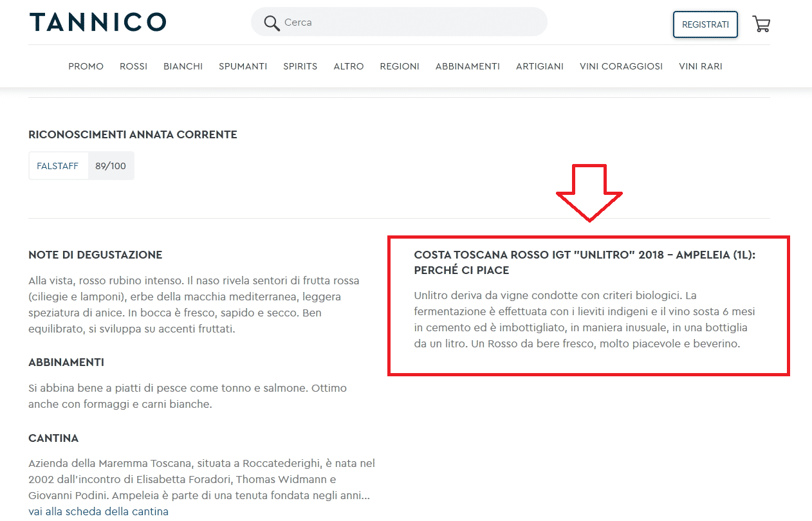Click the TANNICO logo

pyautogui.click(x=98, y=23)
